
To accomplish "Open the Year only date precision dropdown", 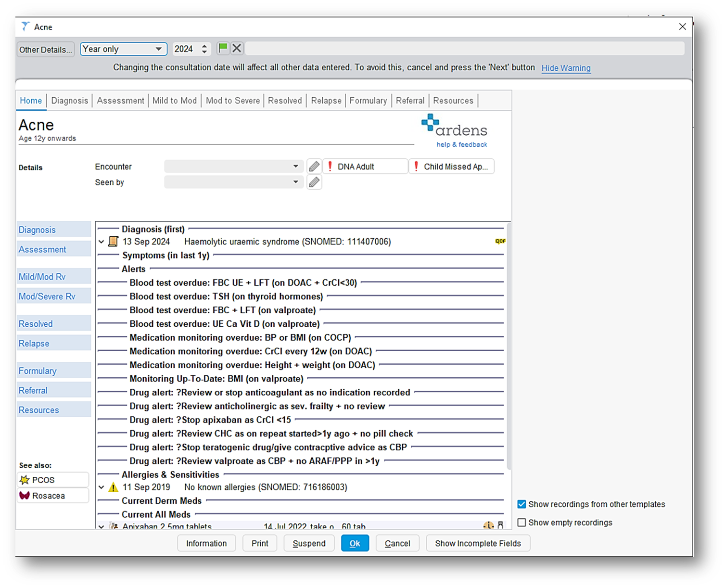I will [124, 49].
